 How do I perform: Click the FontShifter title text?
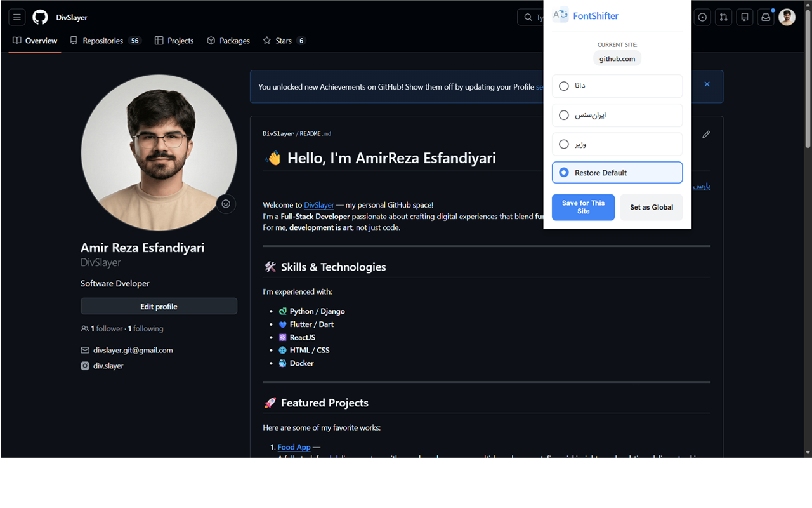tap(596, 16)
